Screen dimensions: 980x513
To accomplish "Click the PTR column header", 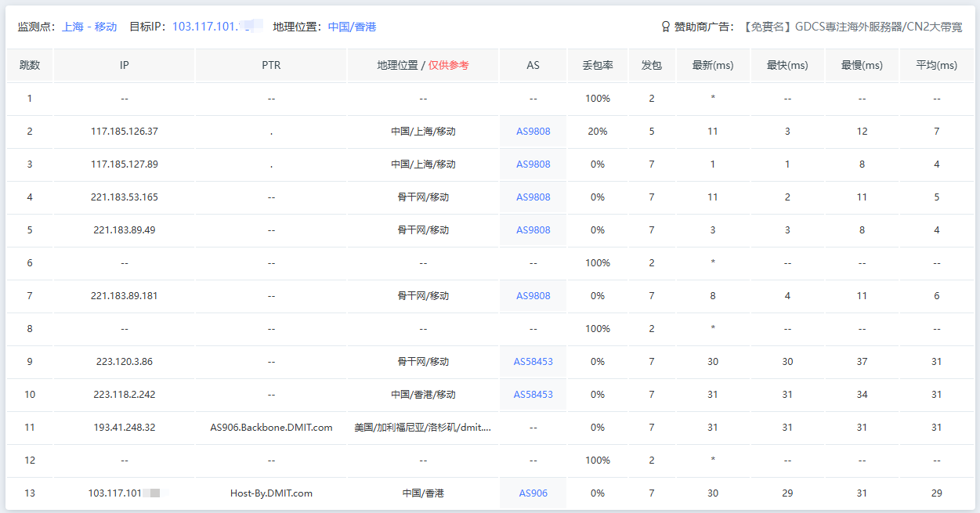I will pyautogui.click(x=271, y=66).
